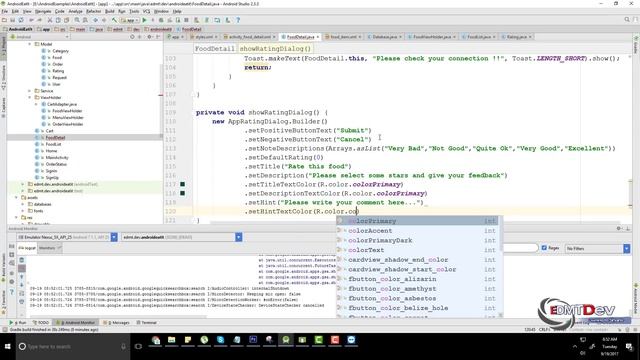Switch to the Database.java editor tab
Viewport: 640px width, 360px height.
coord(385,37)
